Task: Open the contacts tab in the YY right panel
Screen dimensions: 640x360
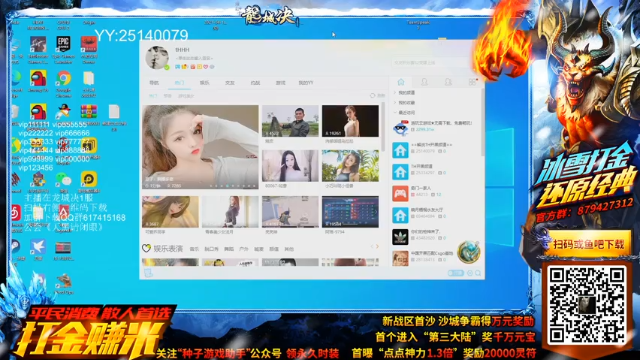Action: 424,82
